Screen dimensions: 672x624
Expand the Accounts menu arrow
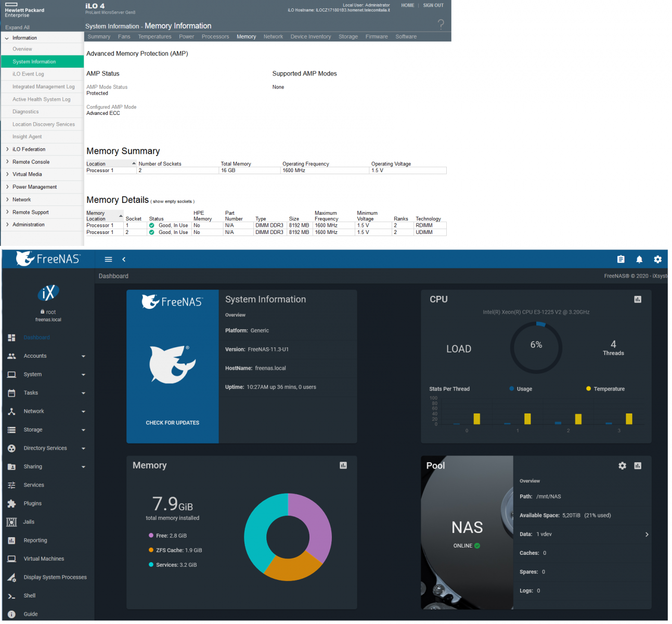pyautogui.click(x=83, y=356)
